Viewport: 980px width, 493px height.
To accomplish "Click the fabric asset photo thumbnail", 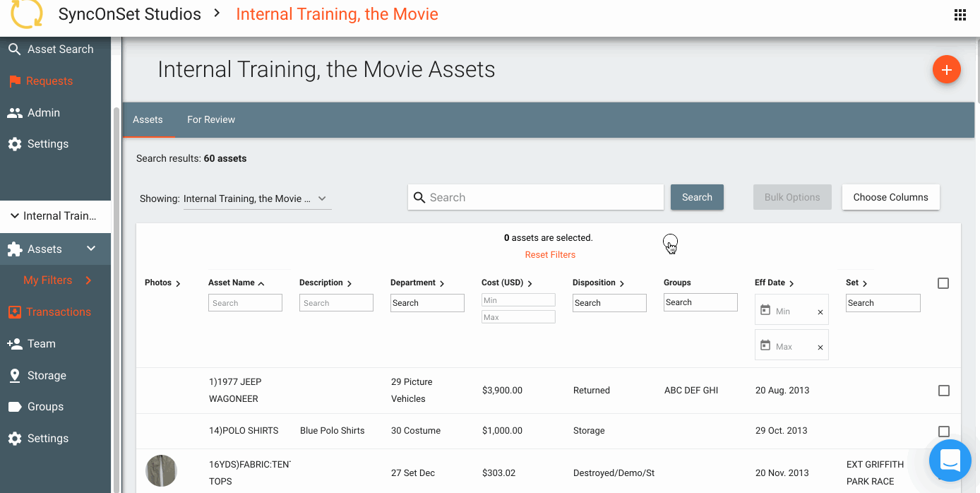I will [x=161, y=470].
